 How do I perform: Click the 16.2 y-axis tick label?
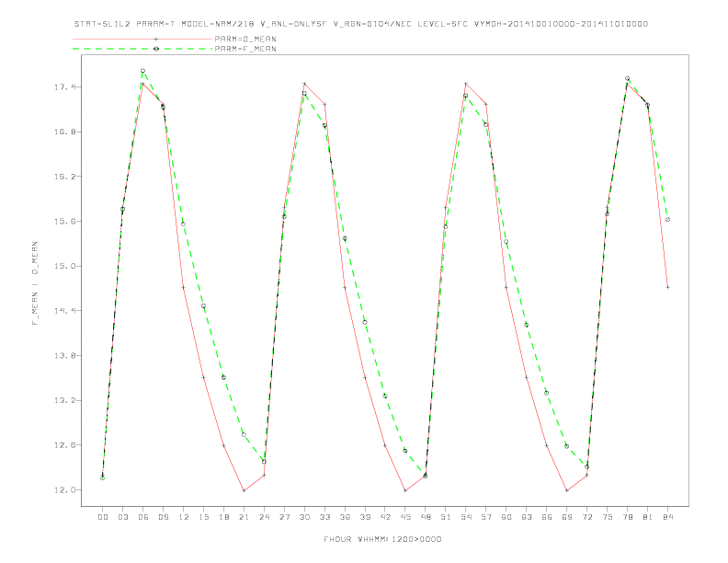tap(64, 177)
